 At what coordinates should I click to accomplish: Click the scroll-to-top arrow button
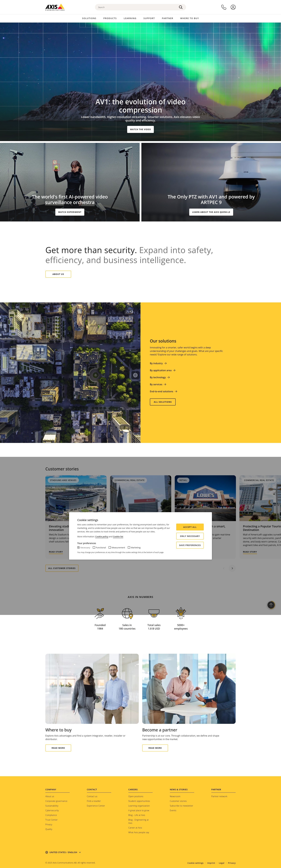(271, 605)
